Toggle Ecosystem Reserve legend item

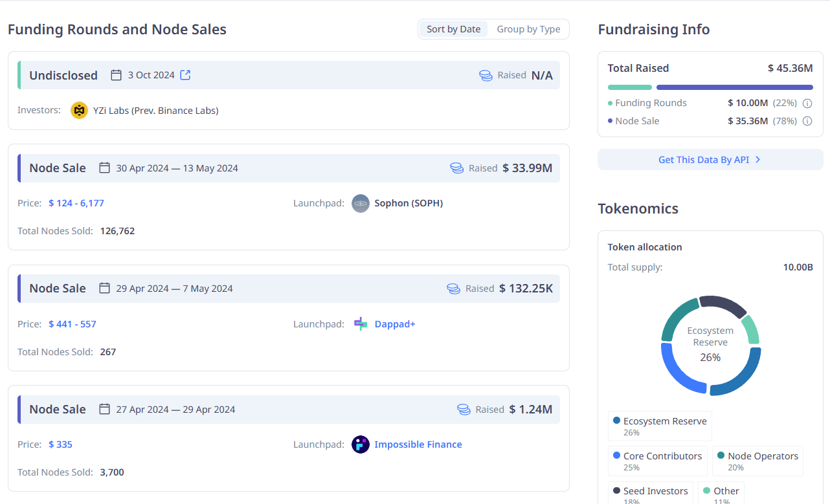(660, 426)
